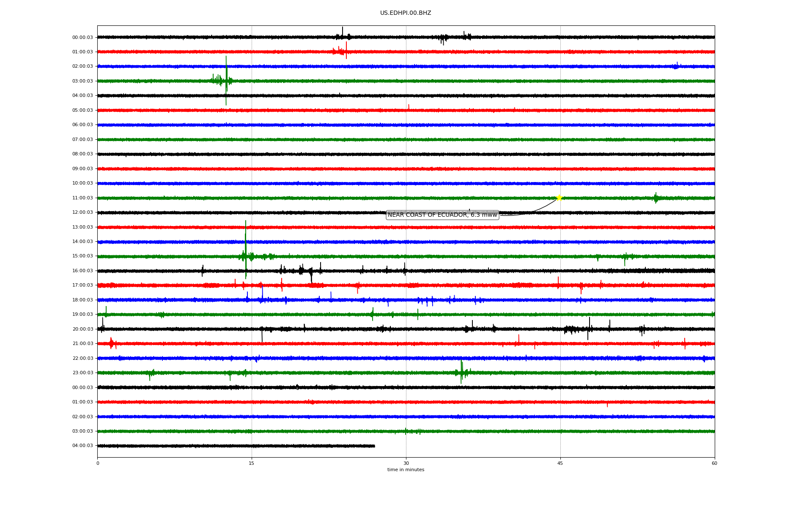This screenshot has width=812, height=508.
Task: Select the 10:00:03 trace label
Action: [82, 183]
